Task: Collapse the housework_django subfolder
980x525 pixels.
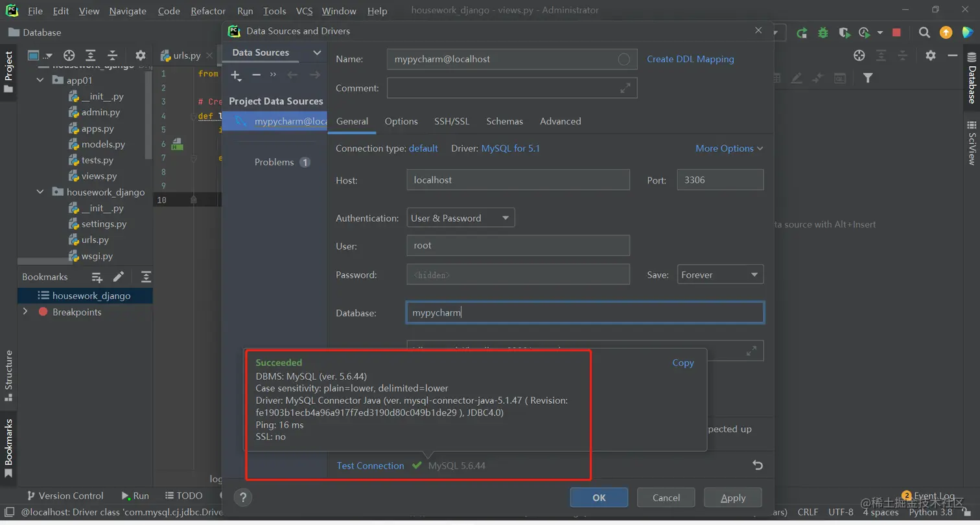Action: (x=40, y=192)
